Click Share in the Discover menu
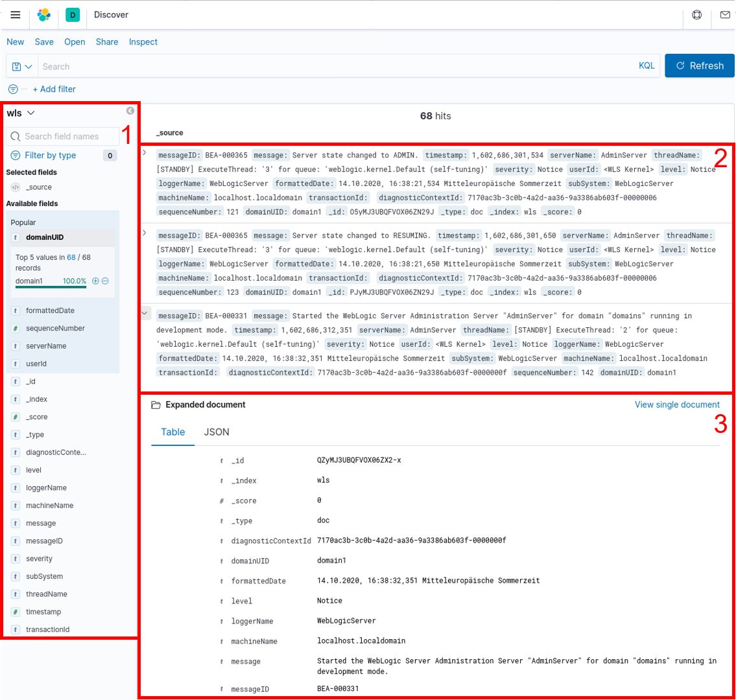Screen dimensions: 736x700 click(107, 41)
